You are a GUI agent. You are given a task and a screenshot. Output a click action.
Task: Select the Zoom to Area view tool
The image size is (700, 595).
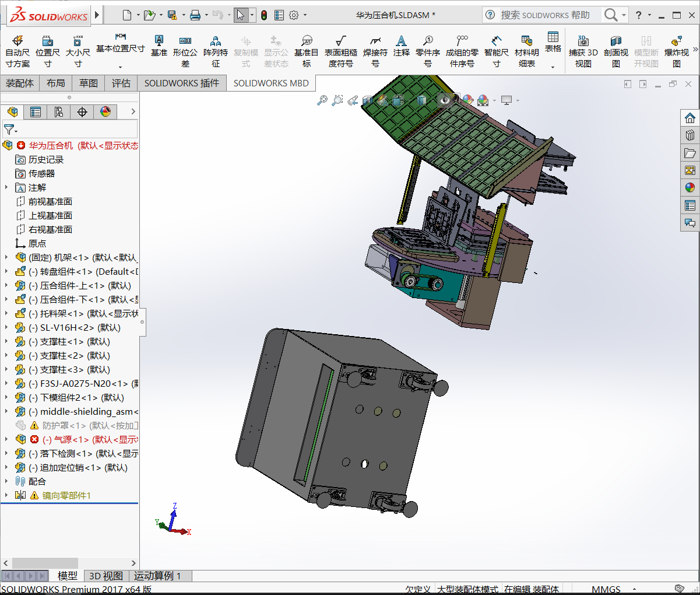tap(337, 100)
